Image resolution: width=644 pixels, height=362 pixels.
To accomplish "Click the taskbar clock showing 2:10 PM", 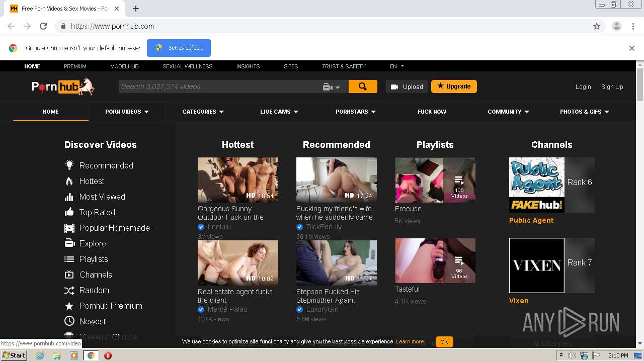I will click(x=618, y=355).
